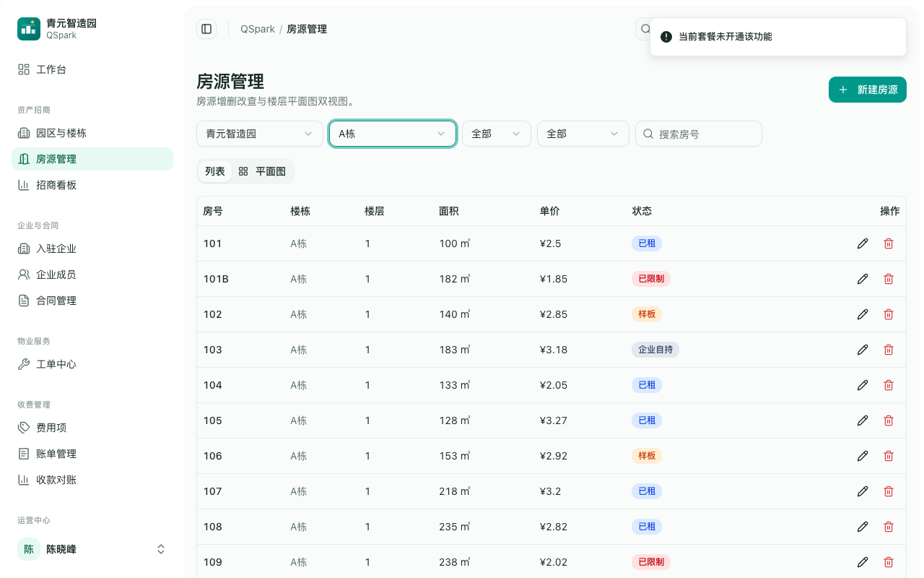The image size is (924, 578).
Task: Edit room 102 with pencil icon
Action: coord(863,314)
